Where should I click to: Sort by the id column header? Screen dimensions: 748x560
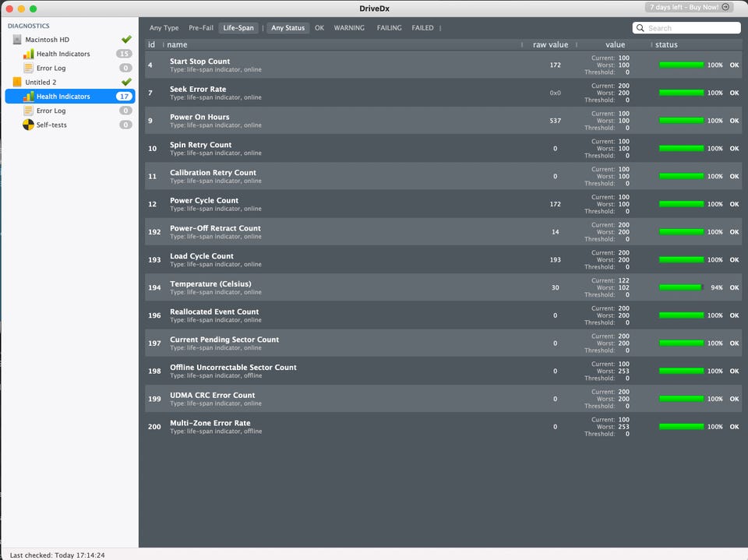pyautogui.click(x=152, y=45)
